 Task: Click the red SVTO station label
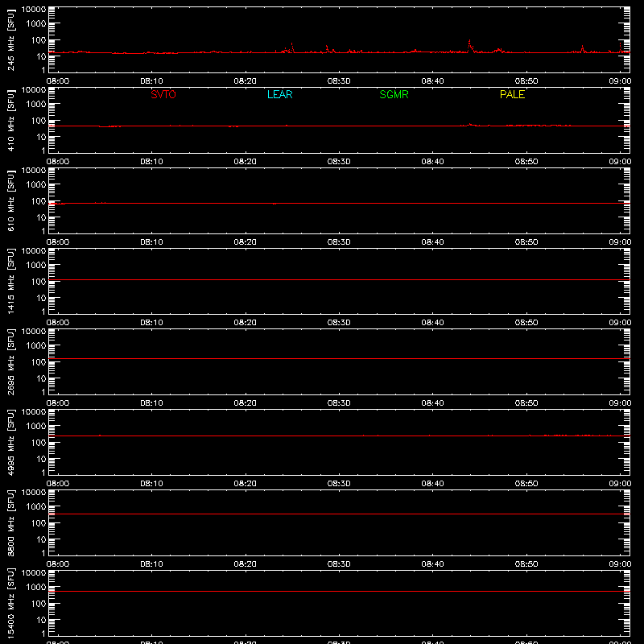[163, 94]
